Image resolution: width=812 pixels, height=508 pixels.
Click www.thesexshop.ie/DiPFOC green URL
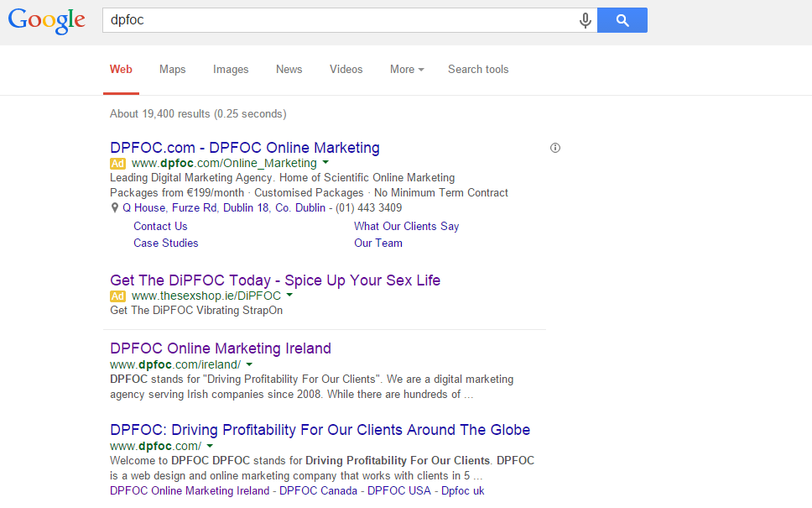[206, 296]
